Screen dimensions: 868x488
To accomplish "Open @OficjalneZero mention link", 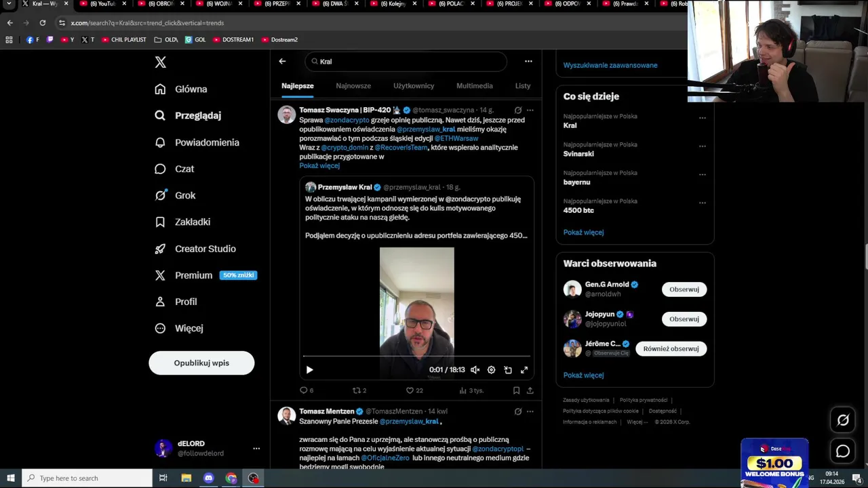I will (385, 458).
